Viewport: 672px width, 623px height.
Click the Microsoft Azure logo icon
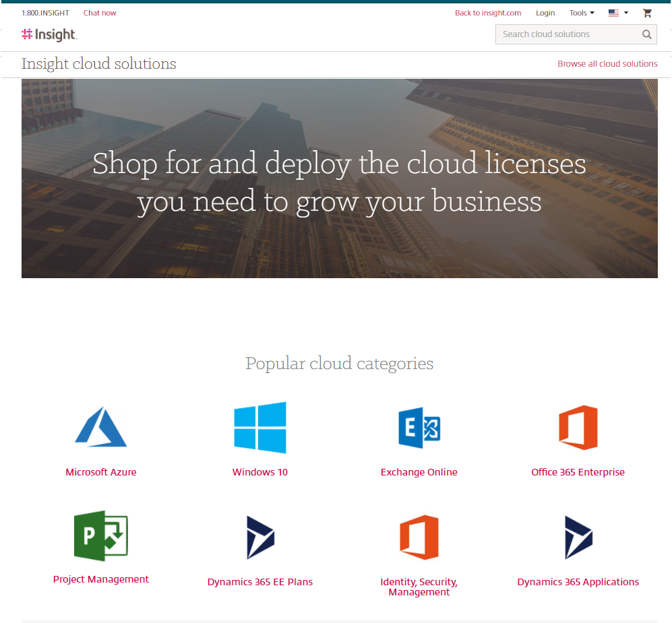100,427
